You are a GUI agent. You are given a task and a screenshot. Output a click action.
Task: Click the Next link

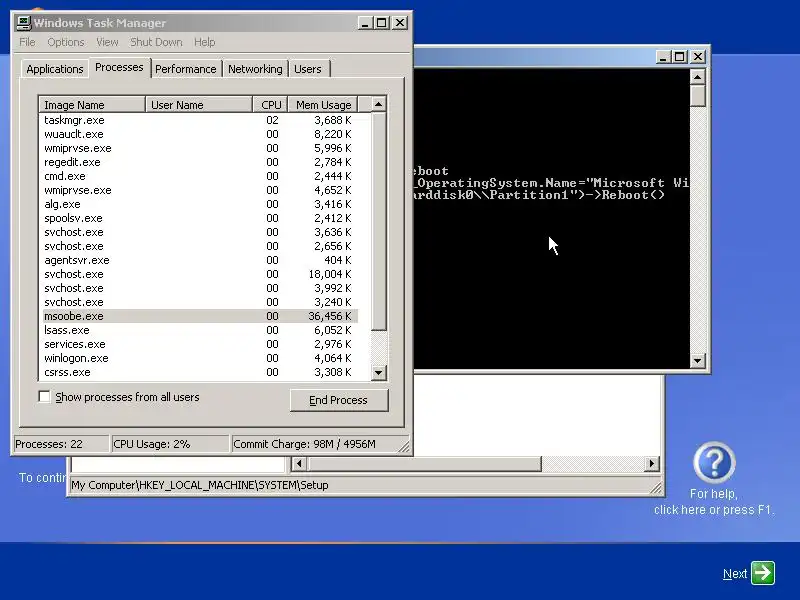coord(735,574)
